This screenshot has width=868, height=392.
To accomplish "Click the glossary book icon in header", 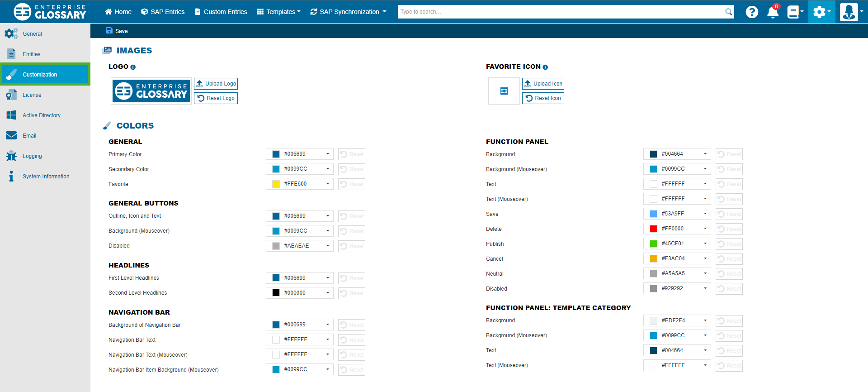I will [793, 12].
